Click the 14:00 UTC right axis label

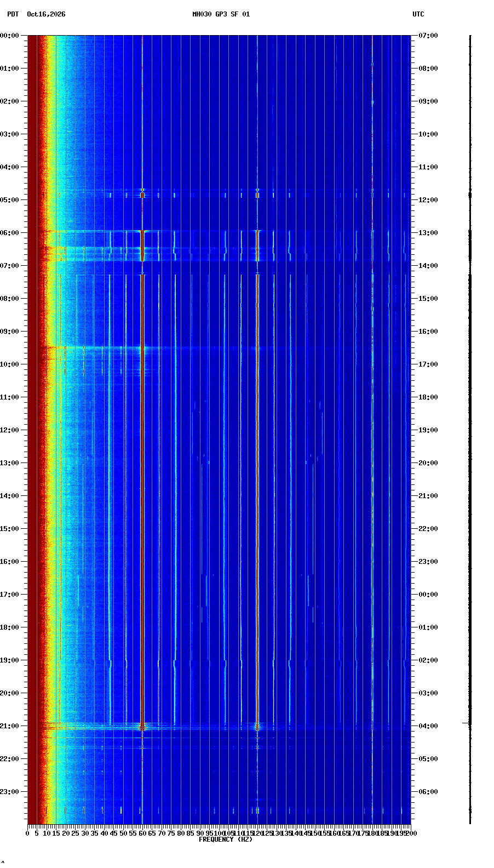tap(428, 266)
